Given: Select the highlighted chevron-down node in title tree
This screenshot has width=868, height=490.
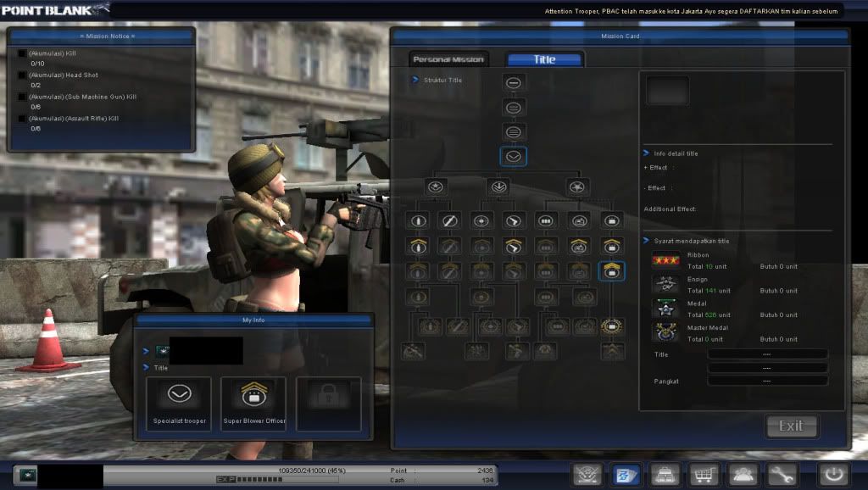Looking at the screenshot, I should 513,157.
